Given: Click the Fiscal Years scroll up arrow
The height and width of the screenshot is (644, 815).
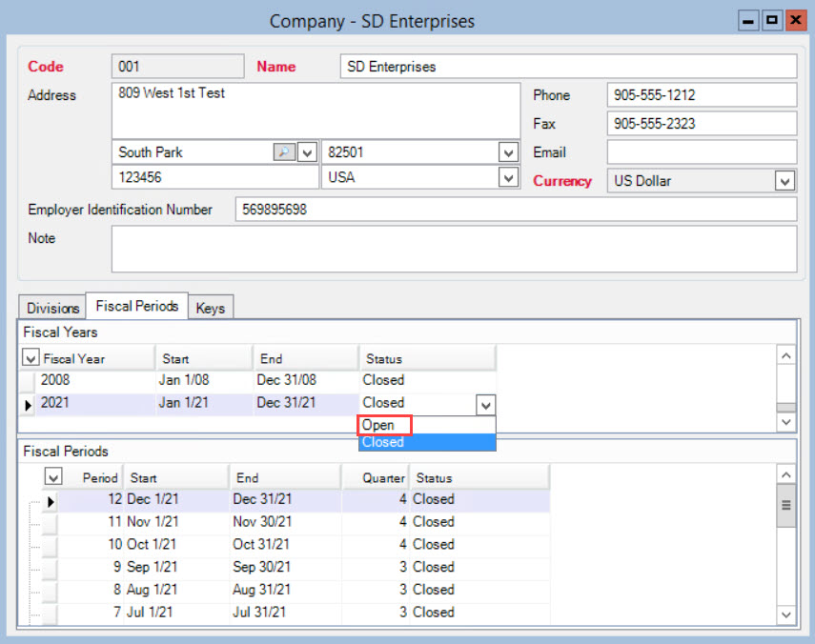Looking at the screenshot, I should (x=785, y=355).
